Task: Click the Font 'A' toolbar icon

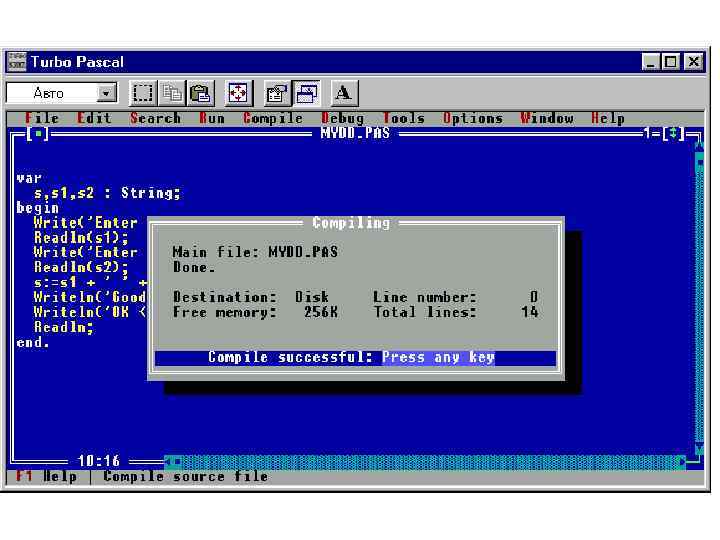Action: [x=344, y=93]
